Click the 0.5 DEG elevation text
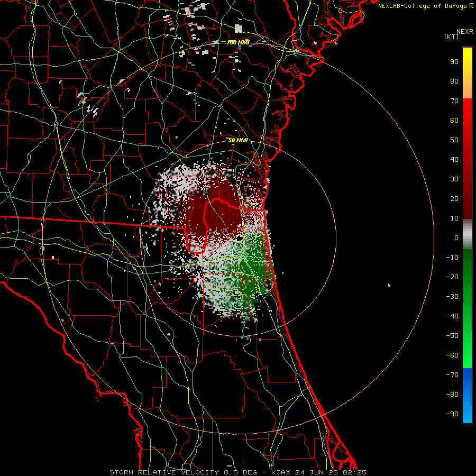 pos(240,472)
